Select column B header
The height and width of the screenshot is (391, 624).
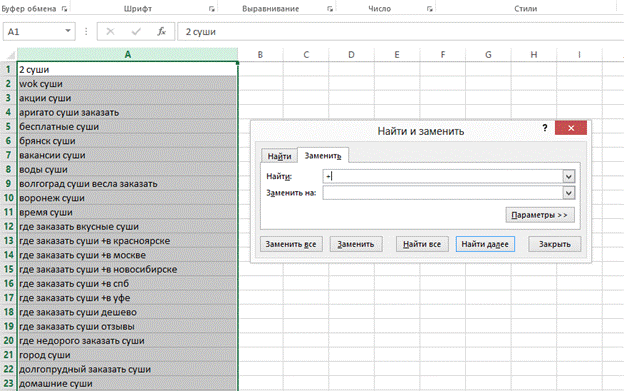[x=260, y=54]
